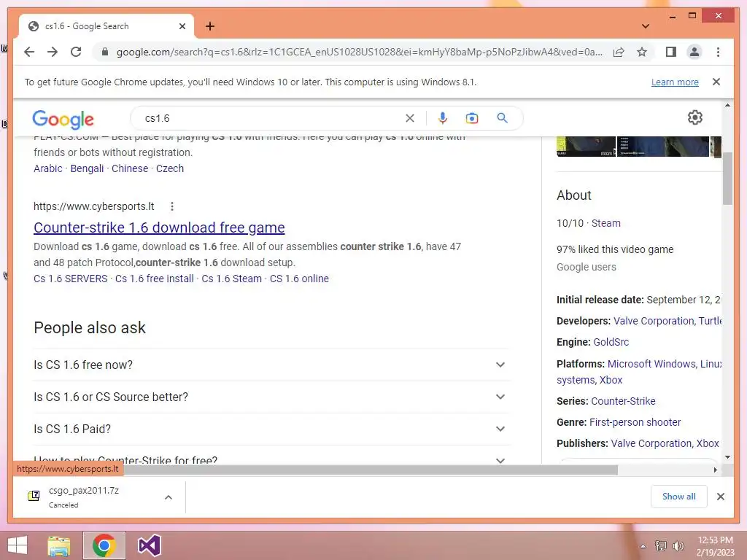Show hidden system tray icons
The height and width of the screenshot is (560, 747).
[643, 546]
